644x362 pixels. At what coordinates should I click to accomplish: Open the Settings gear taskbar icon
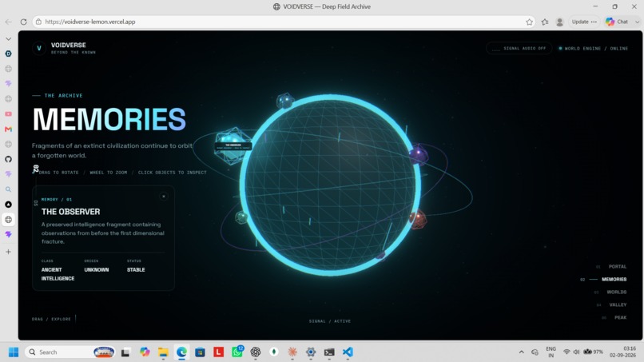311,352
